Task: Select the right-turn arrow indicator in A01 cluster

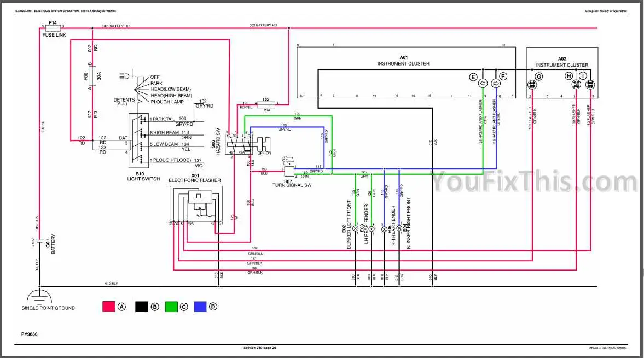Action: [496, 83]
